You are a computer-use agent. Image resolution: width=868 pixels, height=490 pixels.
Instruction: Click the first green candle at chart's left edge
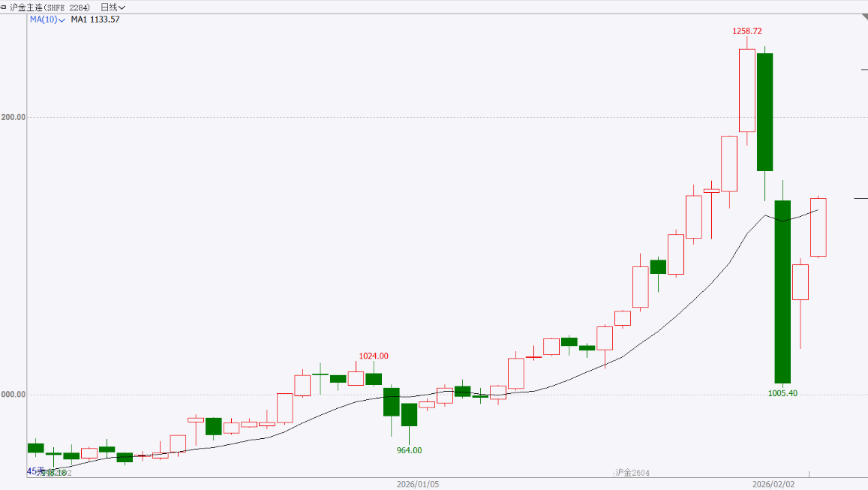coord(35,448)
